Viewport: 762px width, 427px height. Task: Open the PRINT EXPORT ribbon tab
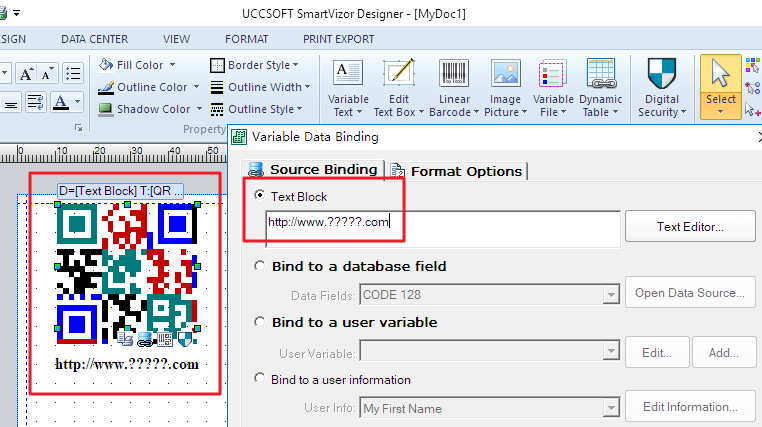pyautogui.click(x=339, y=39)
